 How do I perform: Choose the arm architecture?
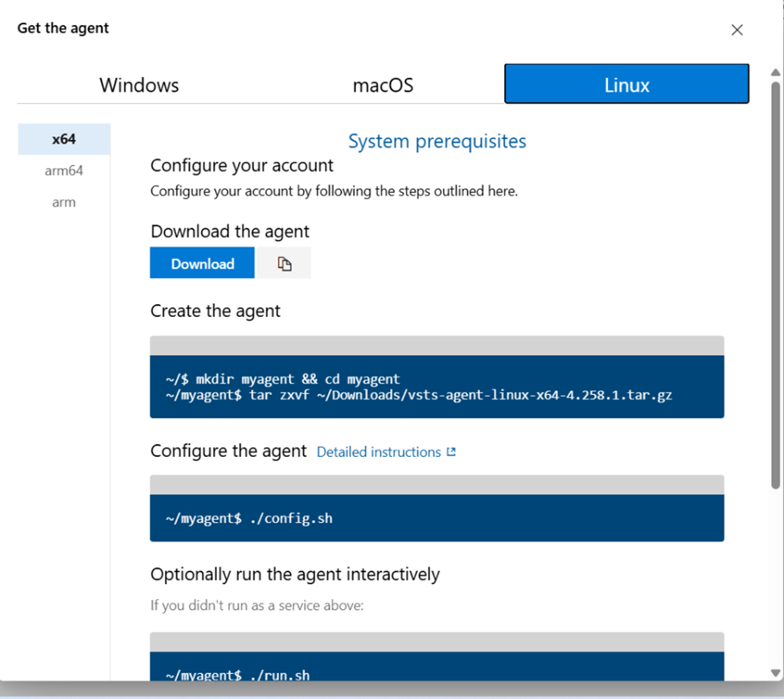click(64, 203)
